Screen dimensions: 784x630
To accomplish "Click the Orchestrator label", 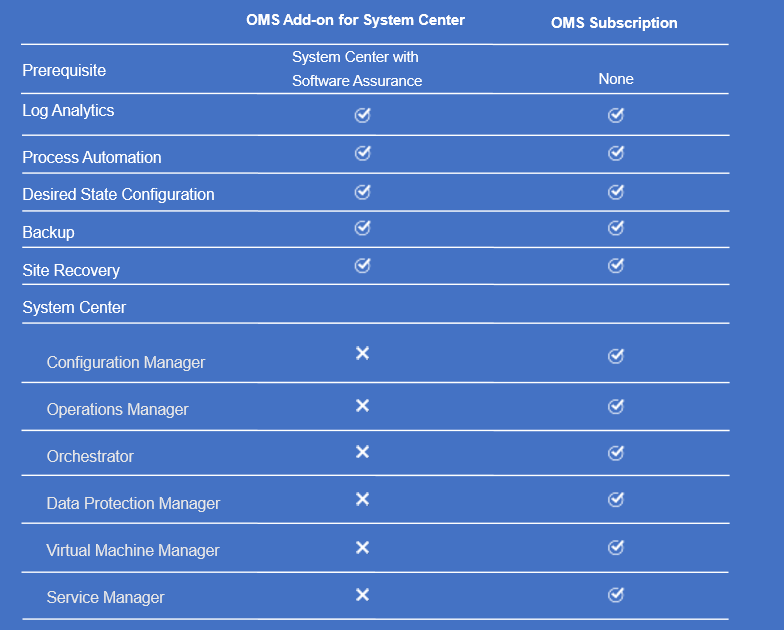I will [x=90, y=456].
